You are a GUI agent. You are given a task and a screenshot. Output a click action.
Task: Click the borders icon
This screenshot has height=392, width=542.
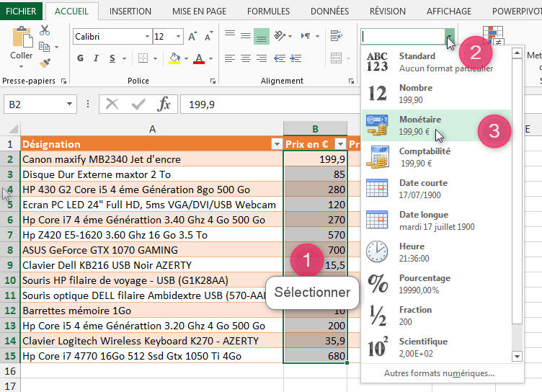143,58
